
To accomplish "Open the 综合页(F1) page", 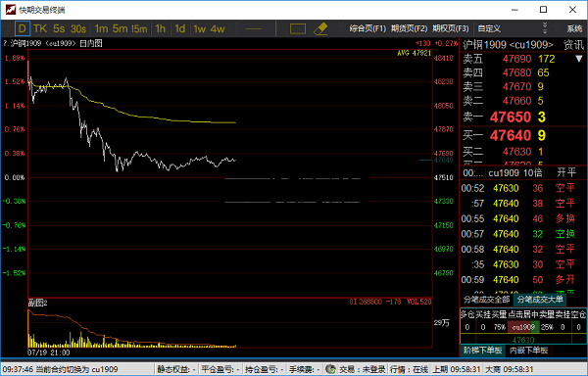I will [367, 28].
